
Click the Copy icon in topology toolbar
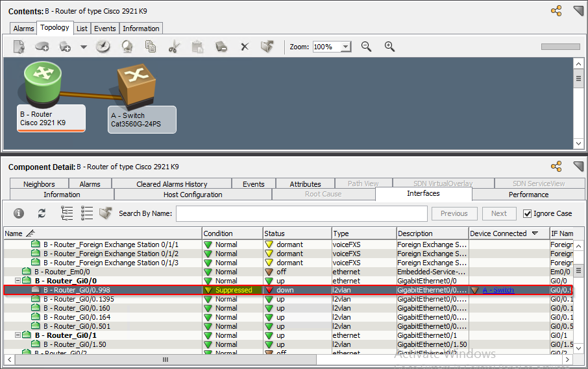151,47
